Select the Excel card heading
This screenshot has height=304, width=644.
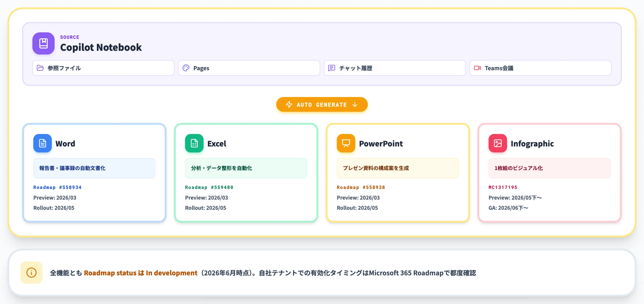(x=217, y=143)
